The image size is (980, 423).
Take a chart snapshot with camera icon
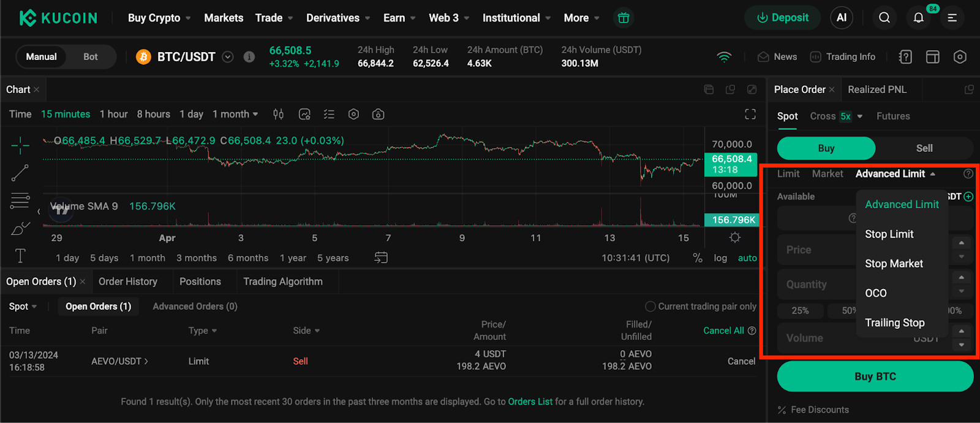[378, 114]
